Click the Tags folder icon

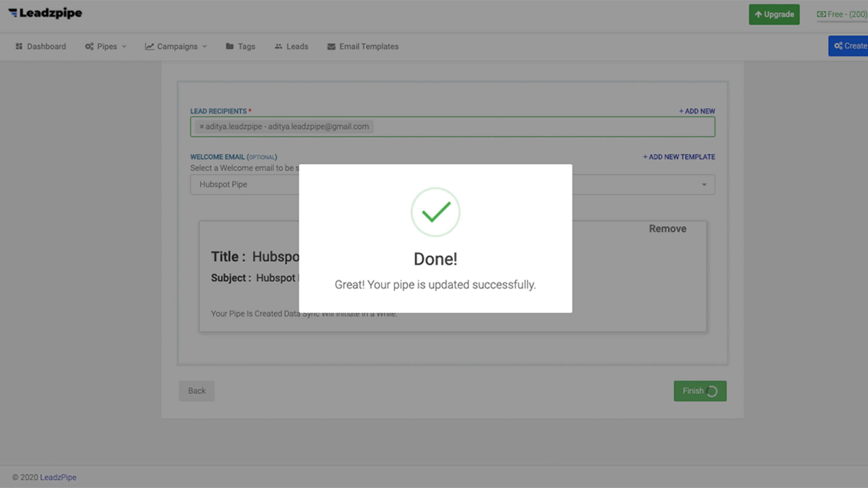tap(229, 46)
